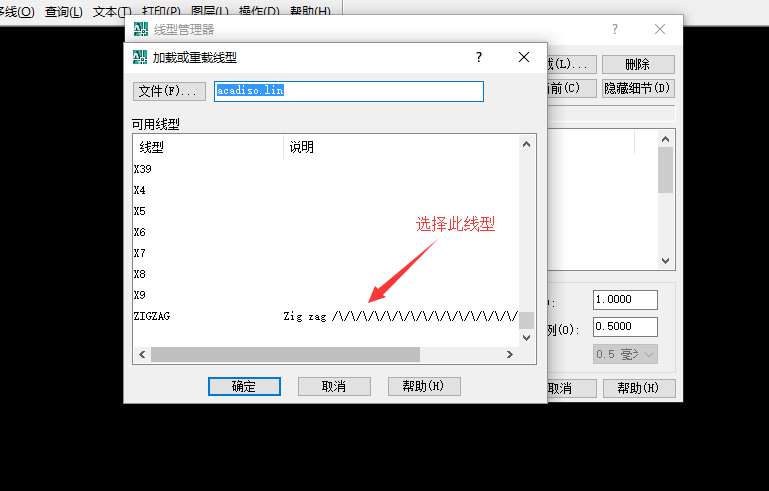Click the horizontal scrollbar right arrow

510,355
